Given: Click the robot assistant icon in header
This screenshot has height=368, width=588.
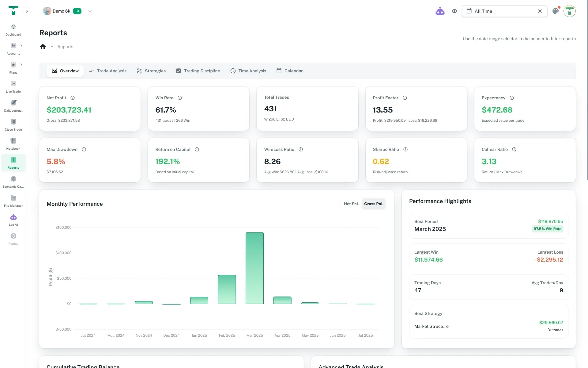Looking at the screenshot, I should point(440,11).
